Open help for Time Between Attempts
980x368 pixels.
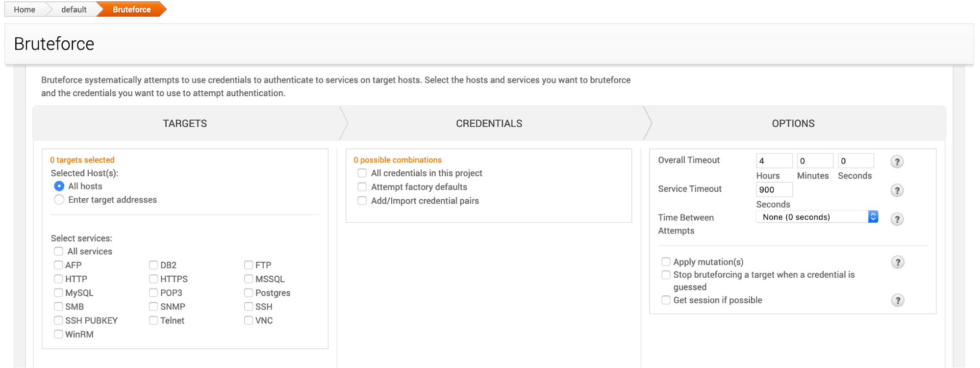(x=897, y=219)
